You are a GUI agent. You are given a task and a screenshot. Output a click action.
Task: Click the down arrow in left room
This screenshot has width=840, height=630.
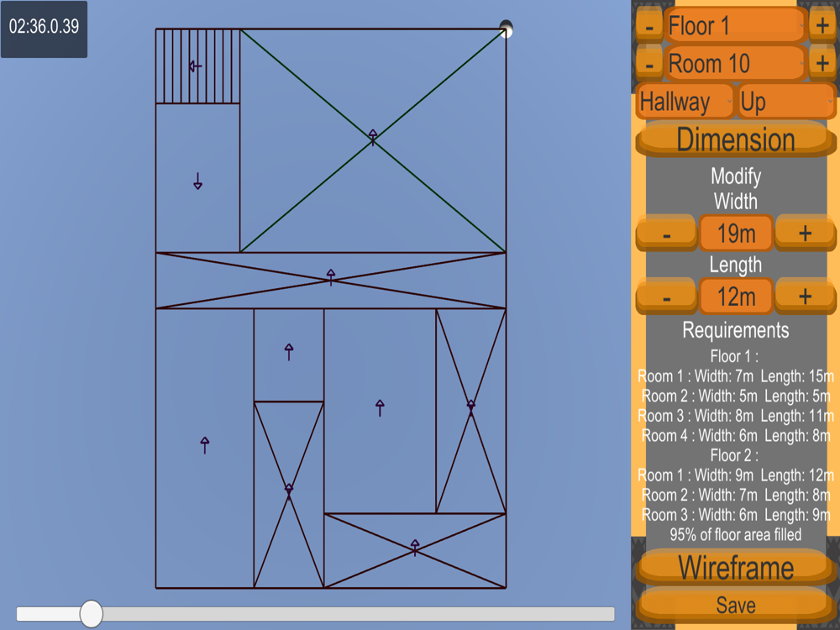point(197,181)
